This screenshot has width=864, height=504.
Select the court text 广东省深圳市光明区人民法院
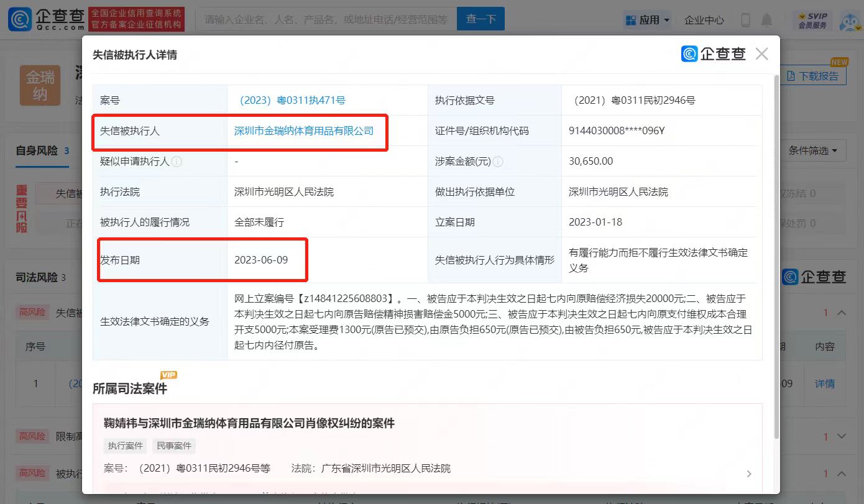point(385,468)
